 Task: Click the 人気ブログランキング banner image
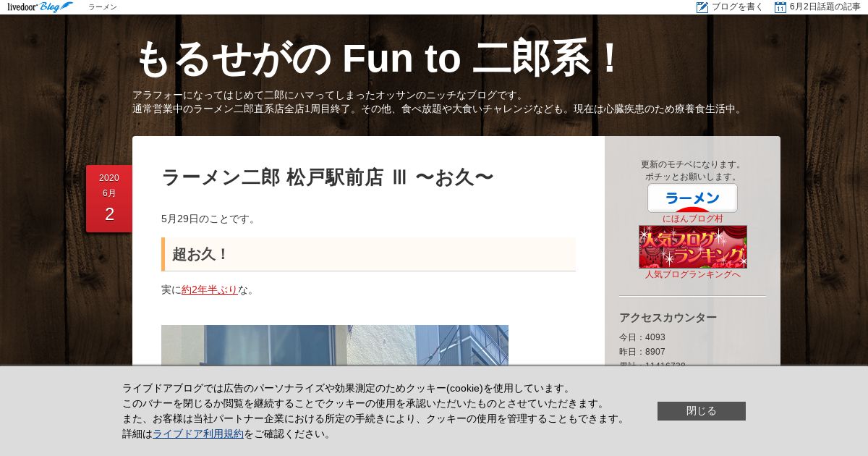click(x=693, y=247)
